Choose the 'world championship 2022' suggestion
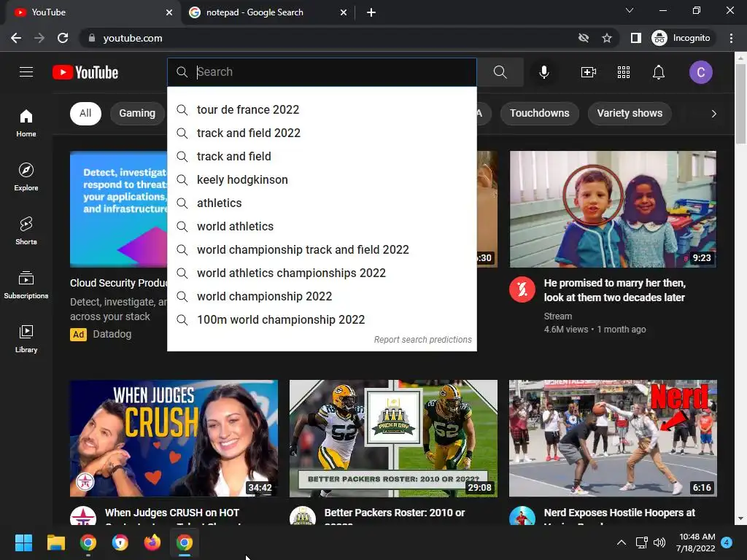The height and width of the screenshot is (560, 747). coord(322,296)
